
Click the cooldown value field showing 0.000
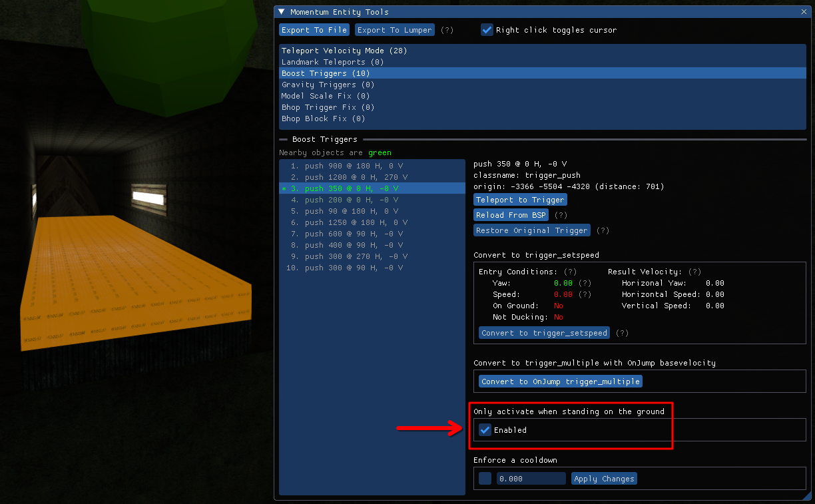click(531, 479)
